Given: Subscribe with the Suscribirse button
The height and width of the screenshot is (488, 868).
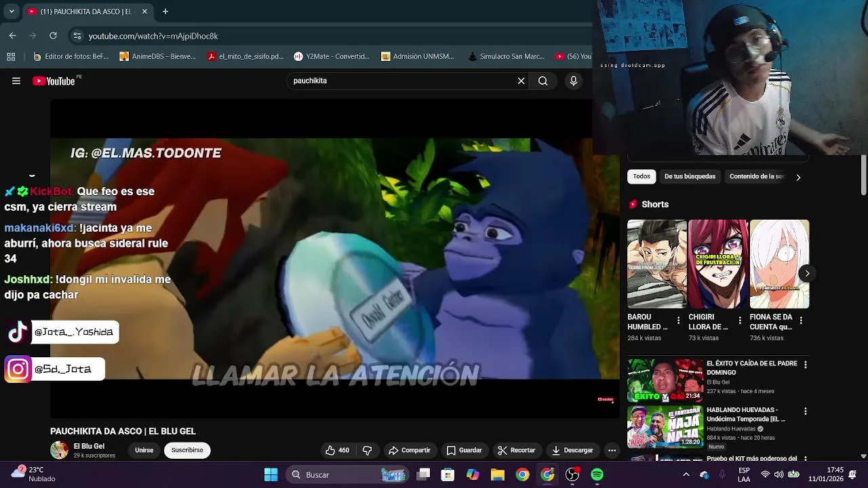Looking at the screenshot, I should coord(187,450).
